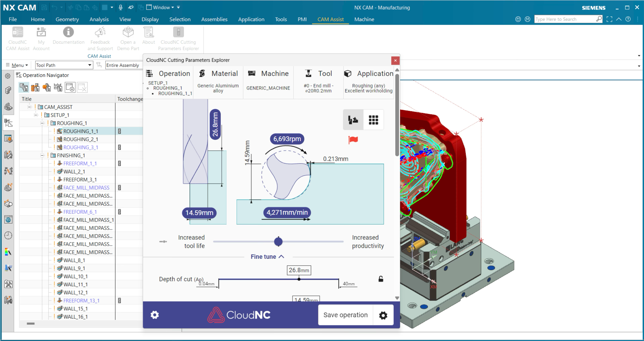The width and height of the screenshot is (644, 341).
Task: Select WALL_12_1 operation in navigator
Action: click(75, 293)
